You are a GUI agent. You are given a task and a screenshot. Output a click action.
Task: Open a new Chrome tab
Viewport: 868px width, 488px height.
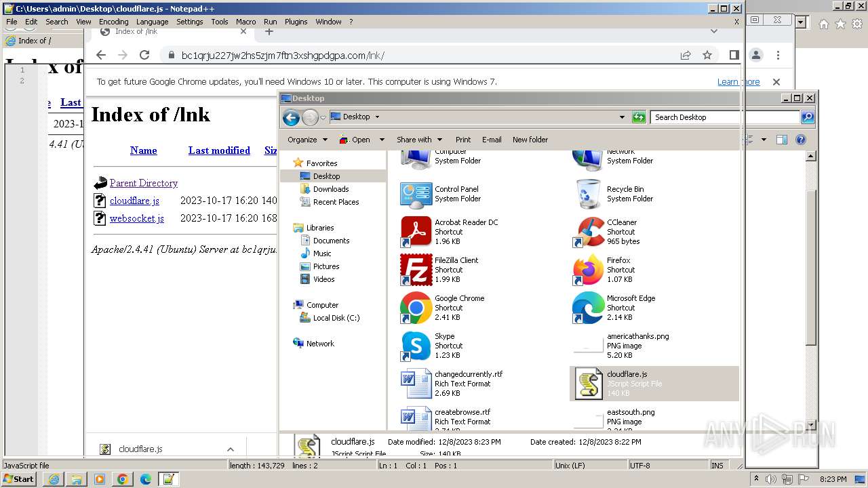click(269, 31)
